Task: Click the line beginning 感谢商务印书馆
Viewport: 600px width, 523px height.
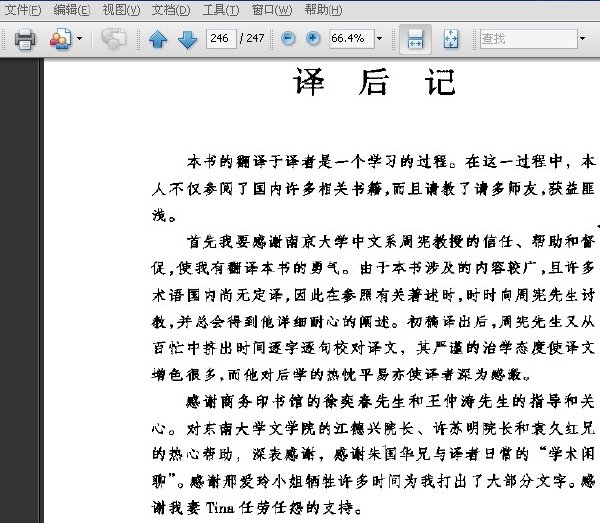Action: point(390,401)
